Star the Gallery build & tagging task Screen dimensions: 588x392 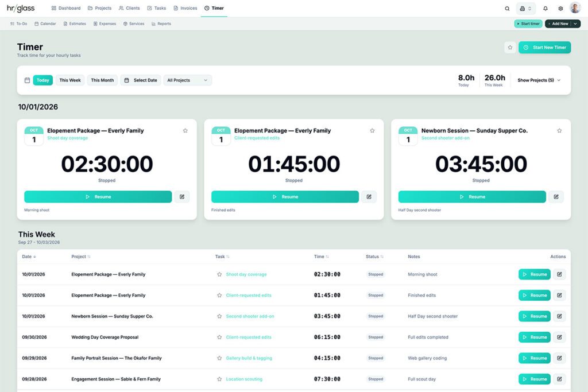pos(219,358)
